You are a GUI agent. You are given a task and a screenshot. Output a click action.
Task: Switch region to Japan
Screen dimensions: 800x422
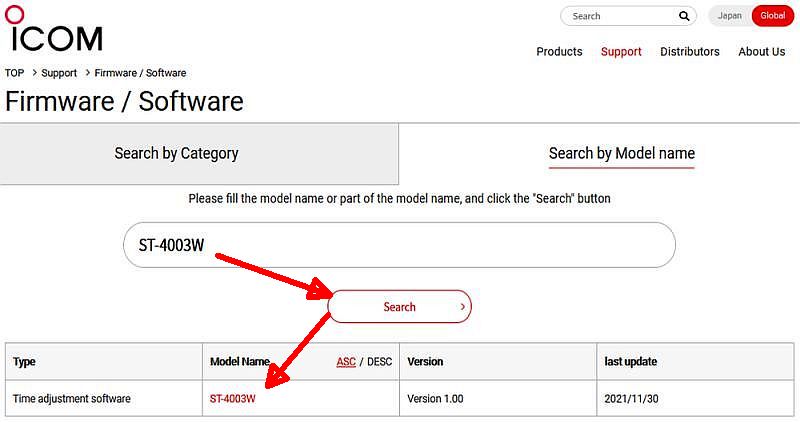pos(730,16)
